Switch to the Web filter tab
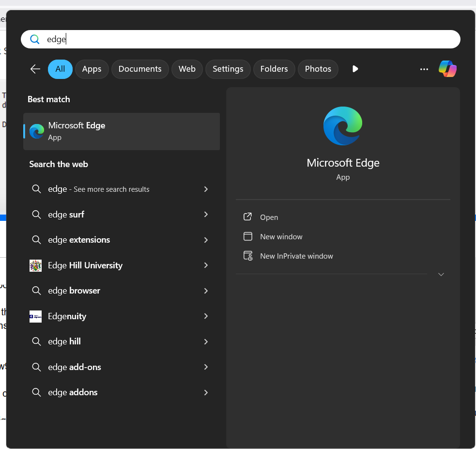This screenshot has height=449, width=476. [187, 69]
